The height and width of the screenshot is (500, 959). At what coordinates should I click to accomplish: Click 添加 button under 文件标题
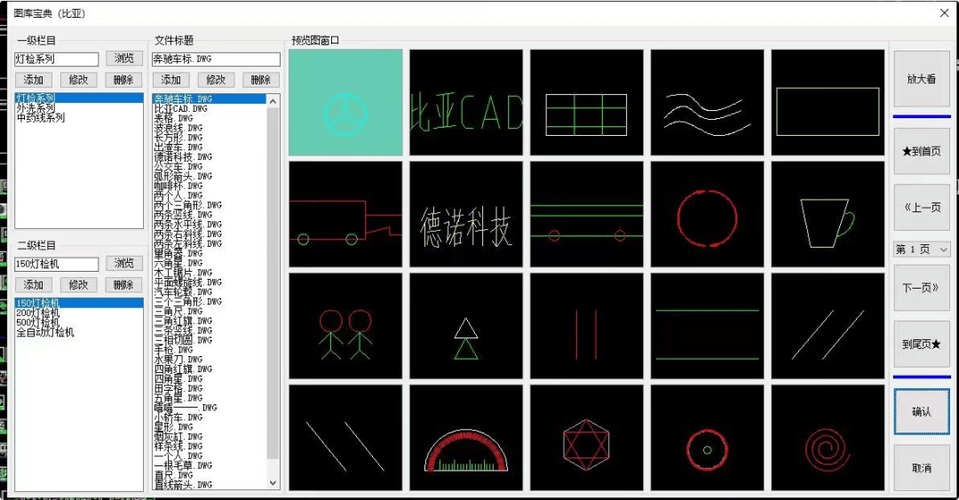pyautogui.click(x=171, y=80)
